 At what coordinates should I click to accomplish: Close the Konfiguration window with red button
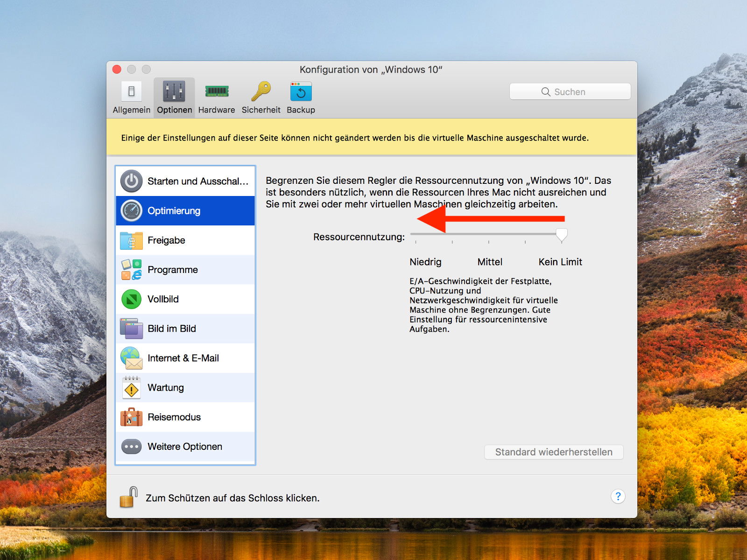(117, 70)
